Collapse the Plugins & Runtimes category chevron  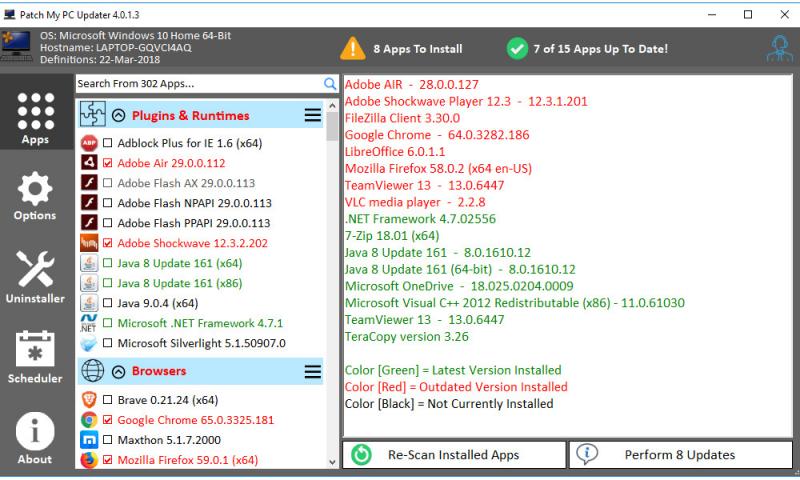118,115
